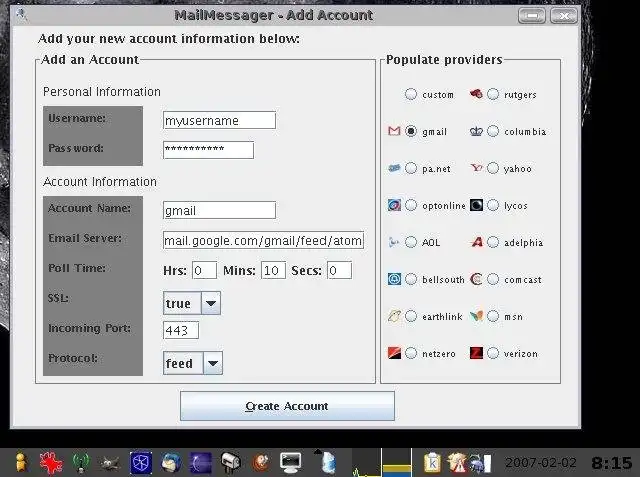Image resolution: width=640 pixels, height=477 pixels.
Task: Choose the bellsouth radio button
Action: 411,279
